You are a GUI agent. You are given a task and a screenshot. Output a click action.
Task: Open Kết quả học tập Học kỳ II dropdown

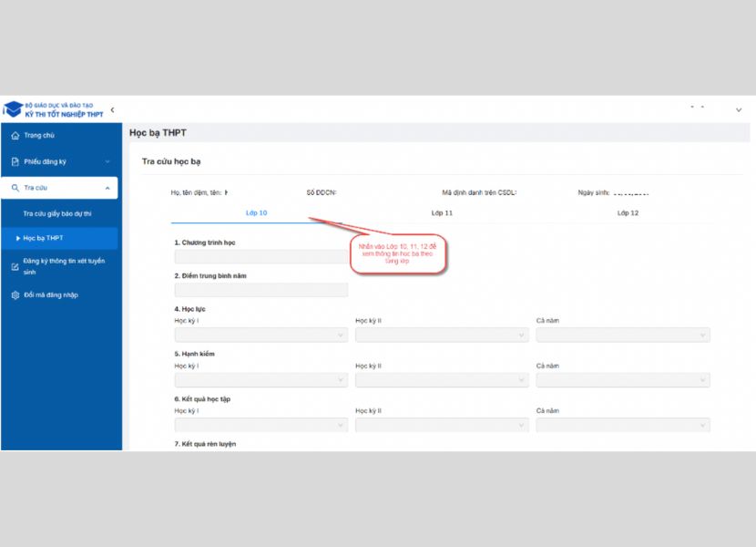click(x=442, y=425)
